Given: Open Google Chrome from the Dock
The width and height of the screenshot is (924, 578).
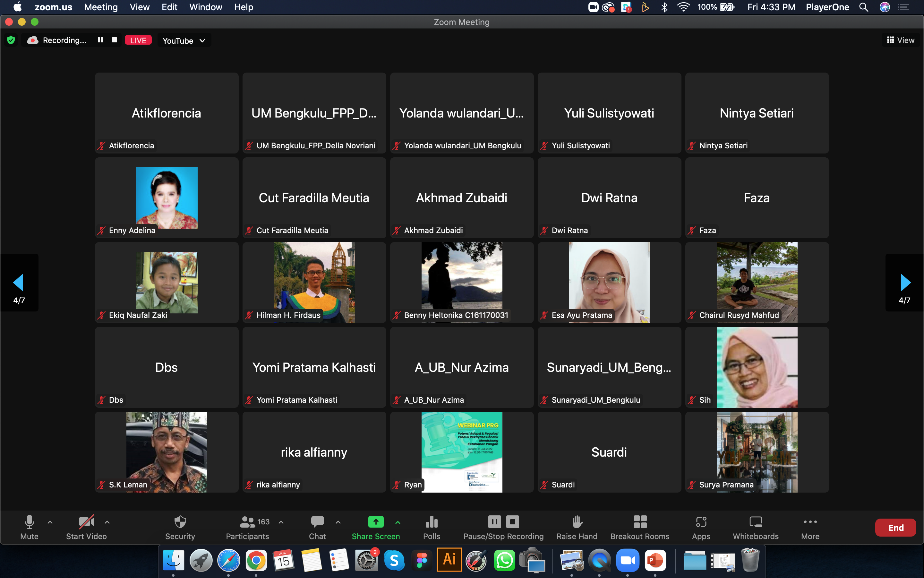Looking at the screenshot, I should click(256, 560).
